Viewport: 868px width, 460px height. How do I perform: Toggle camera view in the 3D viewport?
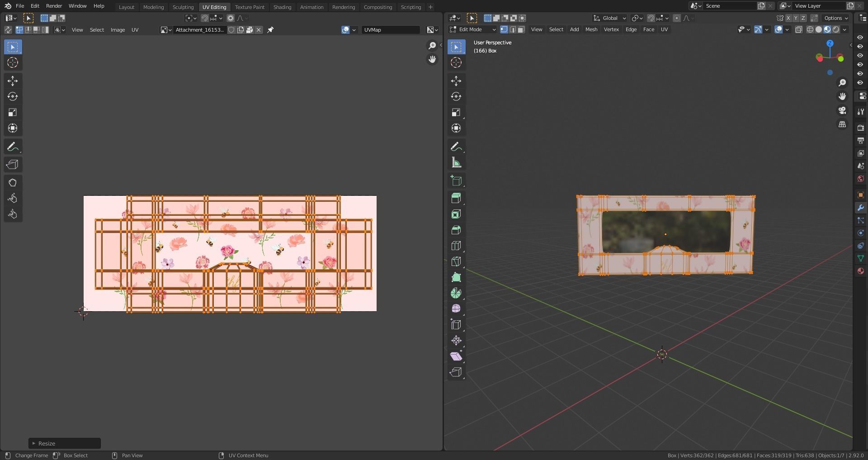(x=842, y=110)
